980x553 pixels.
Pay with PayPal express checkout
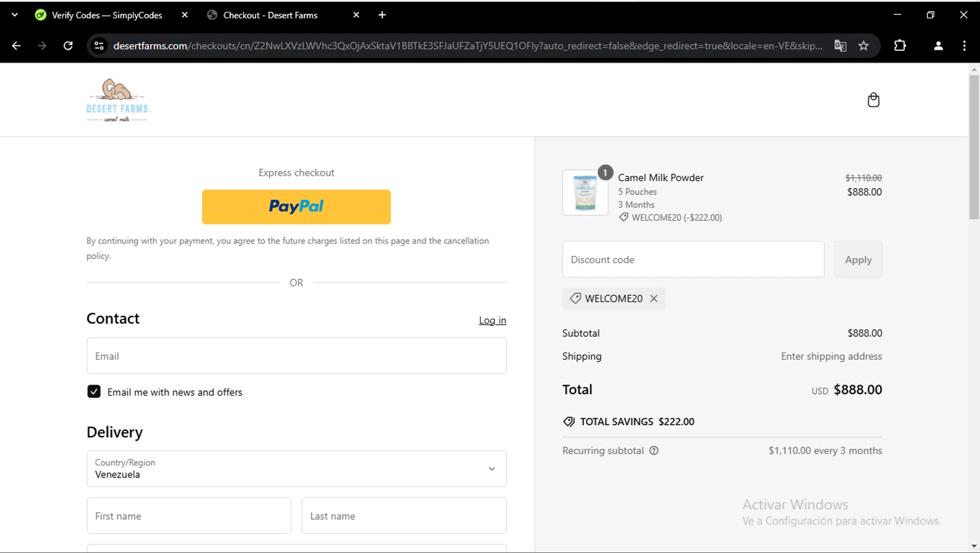pyautogui.click(x=297, y=207)
